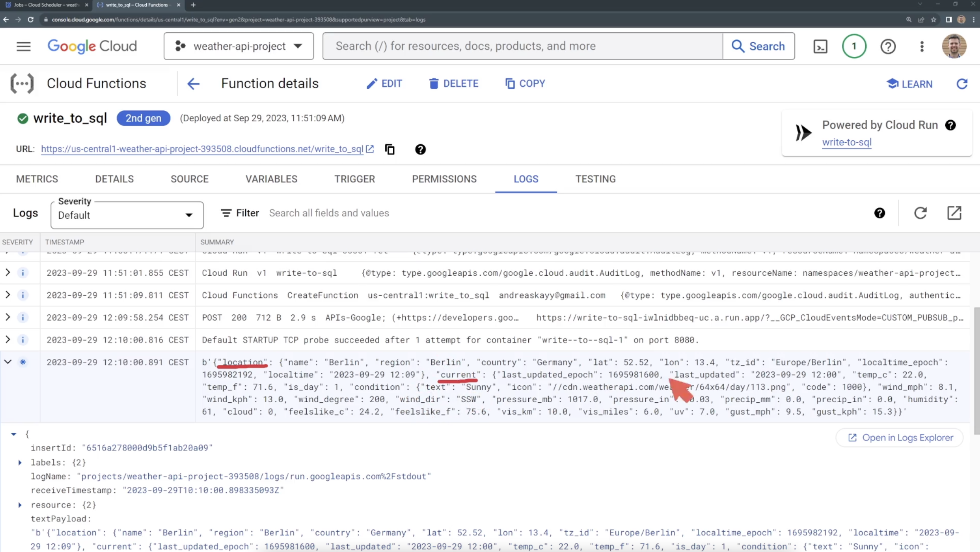Copy the function with COPY button
The height and width of the screenshot is (552, 980).
[x=525, y=84]
